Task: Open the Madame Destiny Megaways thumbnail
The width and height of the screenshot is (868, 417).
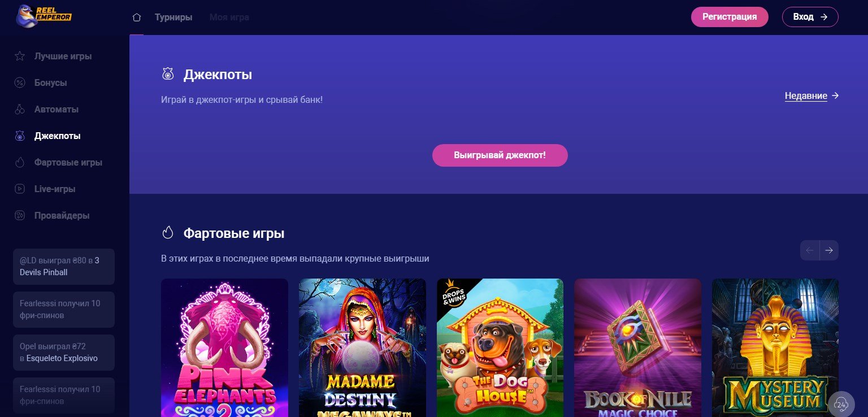Action: coord(362,347)
